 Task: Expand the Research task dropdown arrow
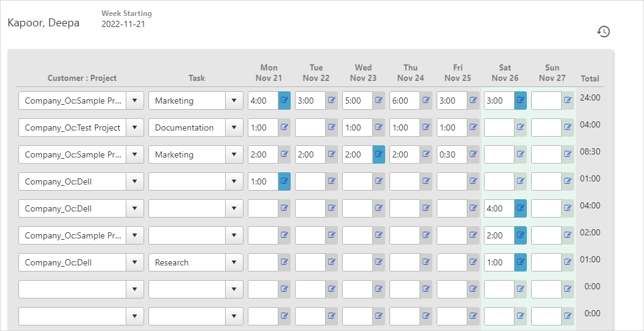pyautogui.click(x=234, y=262)
